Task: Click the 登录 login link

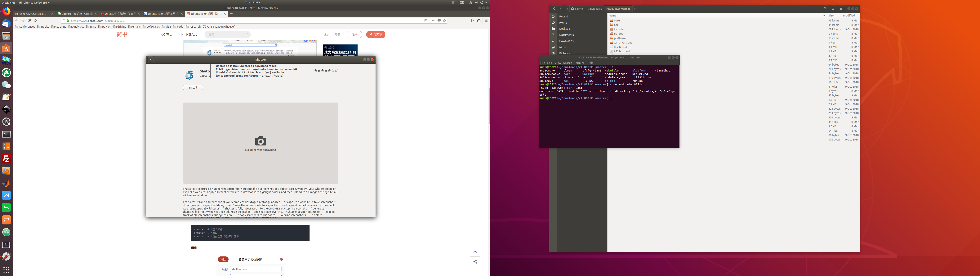Action: [x=337, y=35]
